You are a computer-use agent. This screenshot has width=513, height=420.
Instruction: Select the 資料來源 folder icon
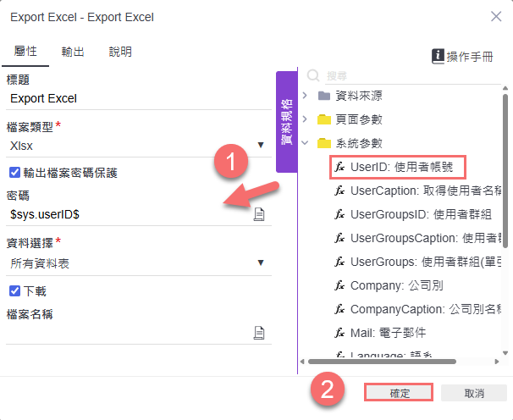click(324, 96)
